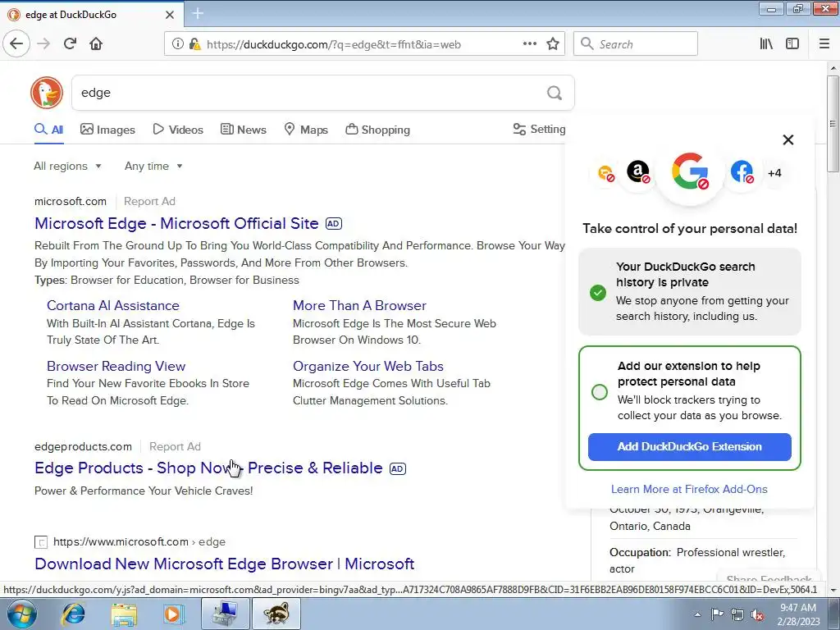Image resolution: width=840 pixels, height=630 pixels.
Task: Open the Settings dropdown on results page
Action: click(x=539, y=129)
